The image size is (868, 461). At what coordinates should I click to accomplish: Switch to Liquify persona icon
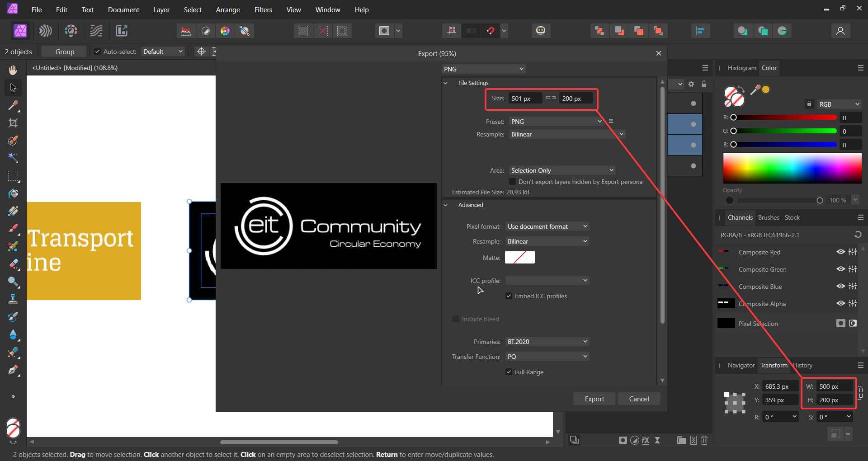tap(46, 31)
